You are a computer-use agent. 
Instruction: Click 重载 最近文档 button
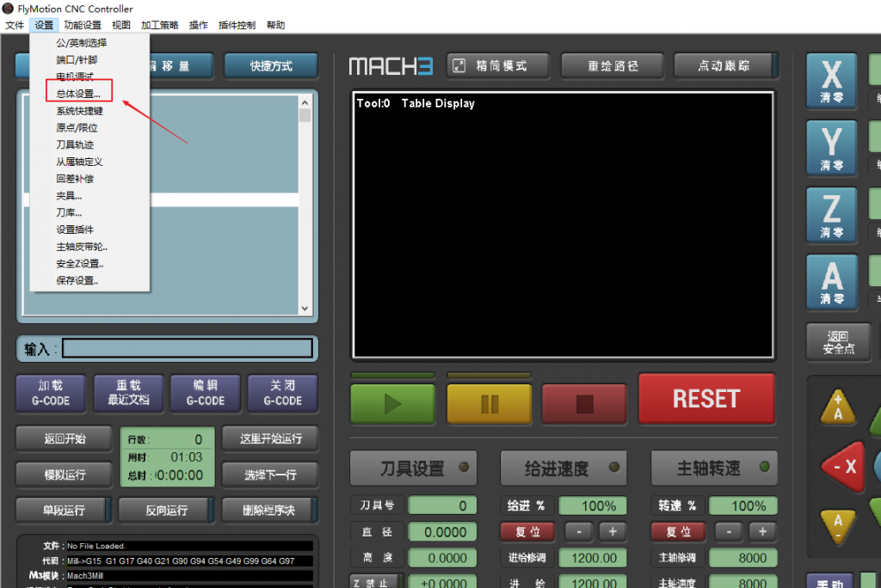click(128, 393)
